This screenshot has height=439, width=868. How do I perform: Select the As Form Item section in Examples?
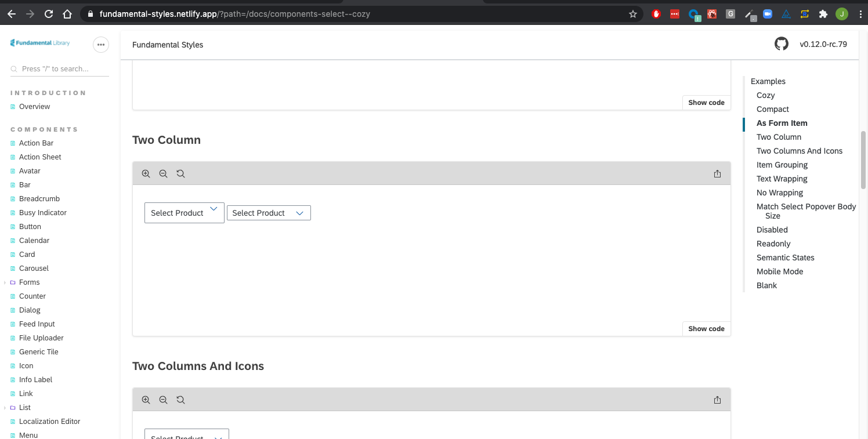tap(782, 123)
